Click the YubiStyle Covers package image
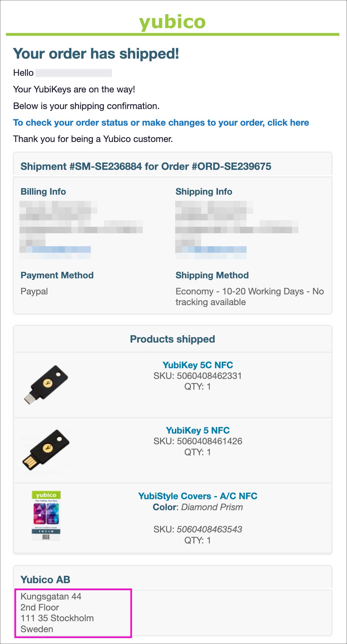 [46, 516]
